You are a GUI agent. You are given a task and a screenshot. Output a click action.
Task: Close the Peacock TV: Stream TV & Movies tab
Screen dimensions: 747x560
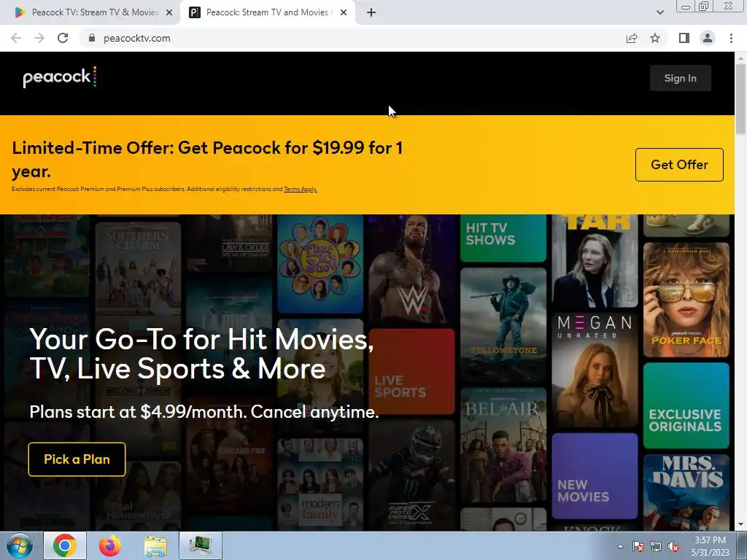coord(169,13)
